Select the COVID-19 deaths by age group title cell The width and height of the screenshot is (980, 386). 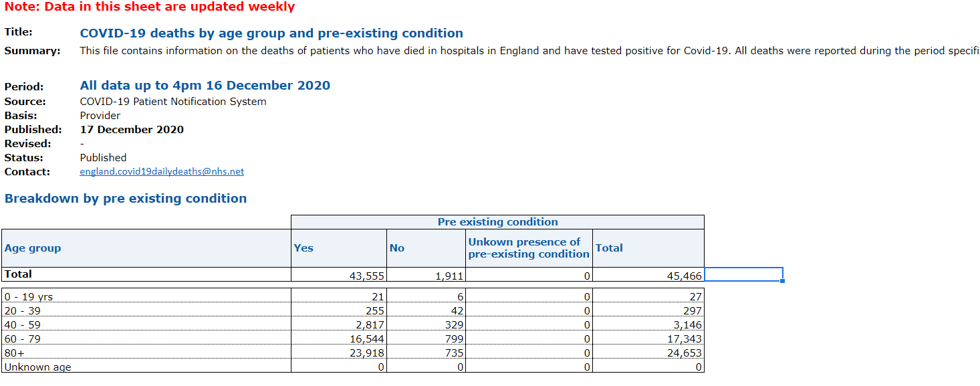point(271,33)
